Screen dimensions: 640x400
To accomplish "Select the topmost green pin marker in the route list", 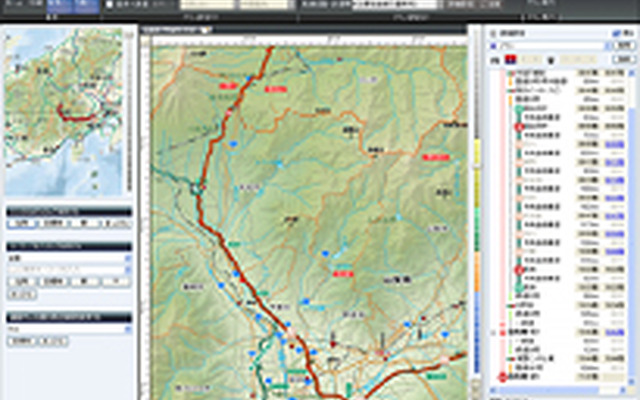I will [x=519, y=109].
